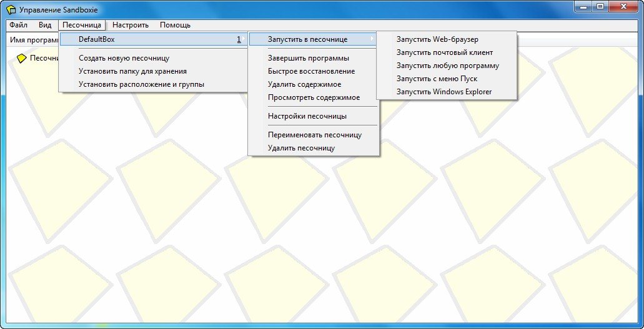Open the Помощь menu
The height and width of the screenshot is (329, 644).
(x=175, y=25)
